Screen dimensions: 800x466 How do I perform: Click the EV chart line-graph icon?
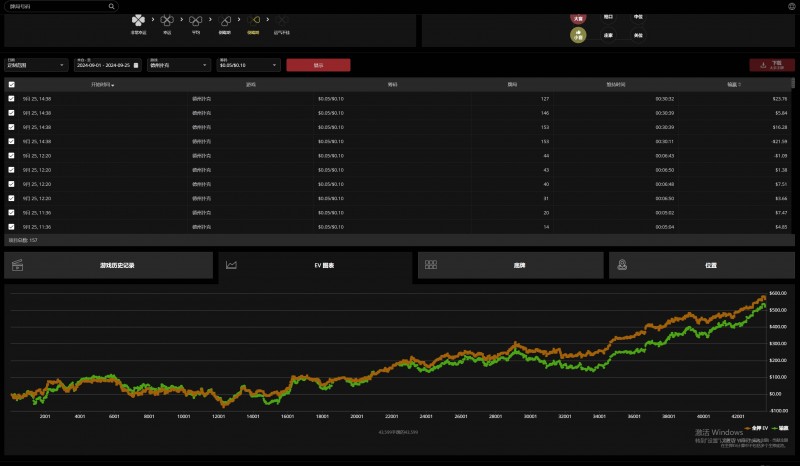231,265
